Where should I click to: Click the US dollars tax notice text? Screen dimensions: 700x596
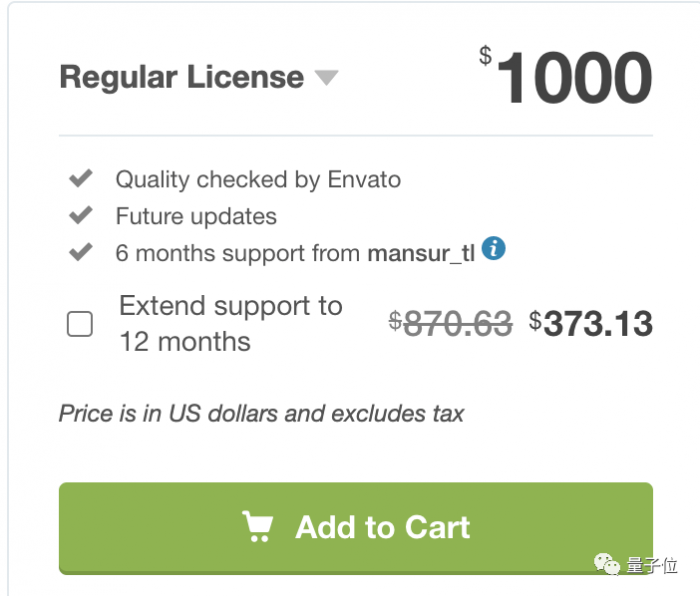261,412
